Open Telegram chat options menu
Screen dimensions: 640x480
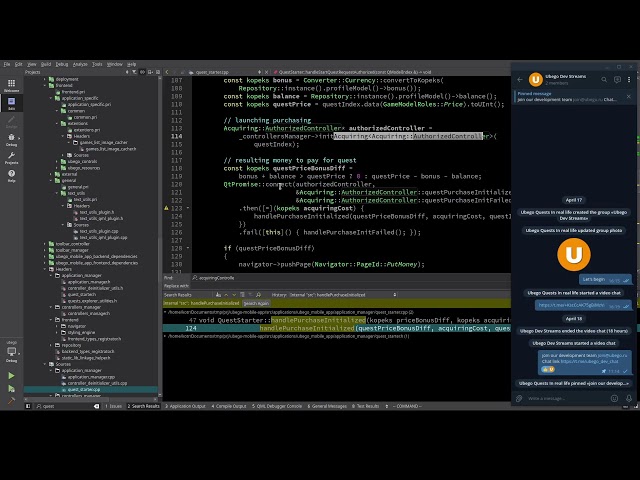coord(629,79)
